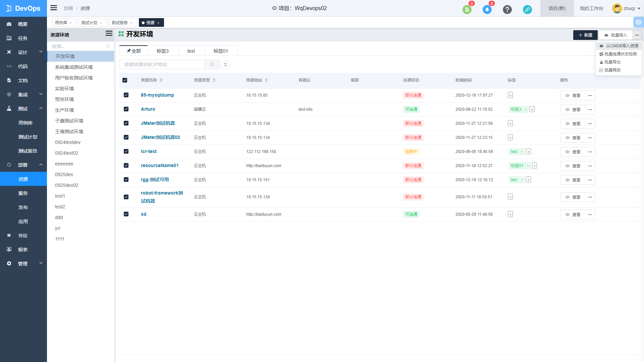The width and height of the screenshot is (644, 362).
Task: Select 批量连通状态检测 menu entry
Action: [619, 54]
